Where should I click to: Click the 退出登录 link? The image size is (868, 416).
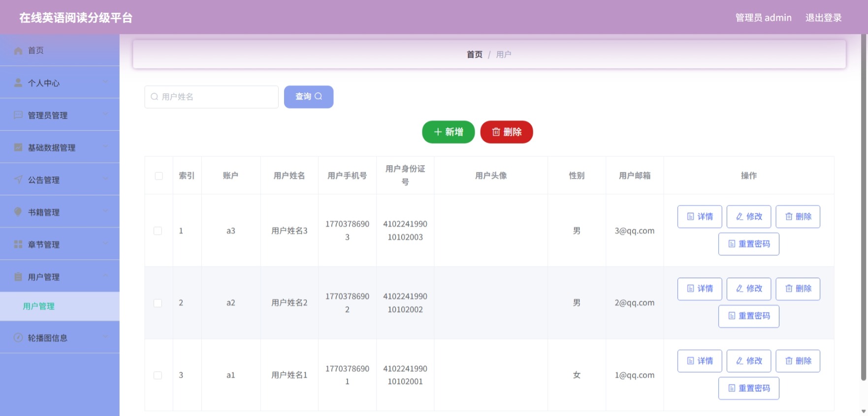[x=823, y=18]
